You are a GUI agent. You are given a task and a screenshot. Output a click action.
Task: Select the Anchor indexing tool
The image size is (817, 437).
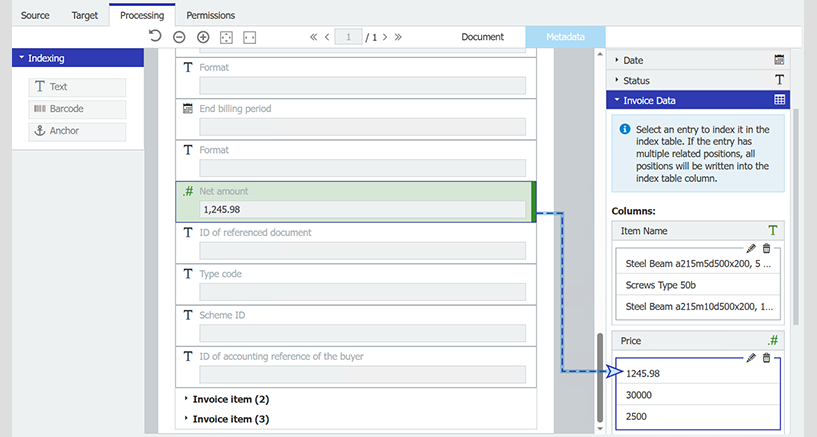[77, 131]
